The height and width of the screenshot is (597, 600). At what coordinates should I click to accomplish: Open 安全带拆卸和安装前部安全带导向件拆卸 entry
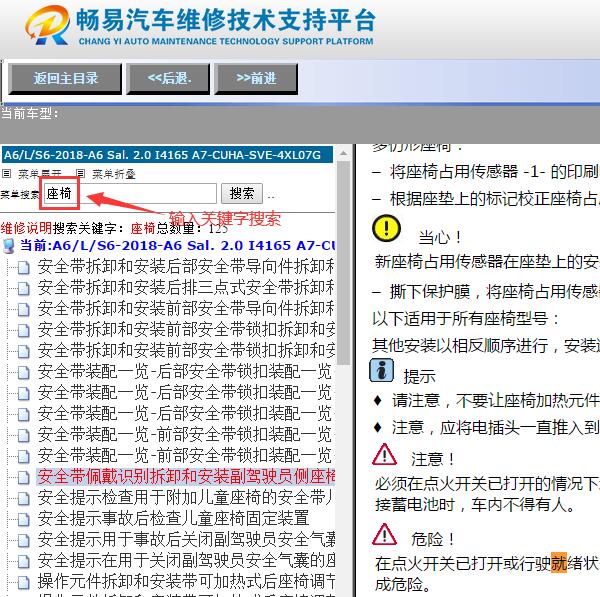pyautogui.click(x=186, y=308)
